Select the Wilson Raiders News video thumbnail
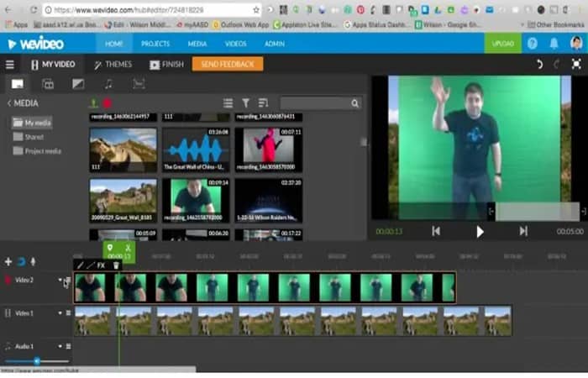 coord(269,200)
